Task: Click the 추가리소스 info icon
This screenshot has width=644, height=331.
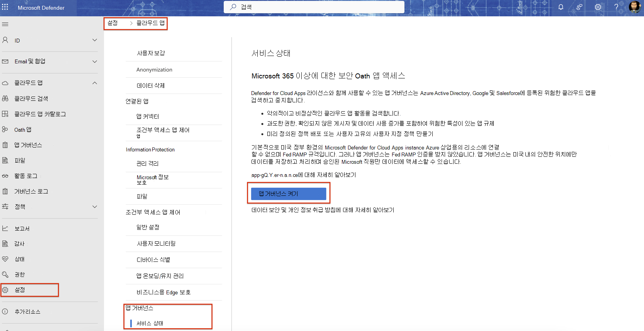Action: (5, 311)
